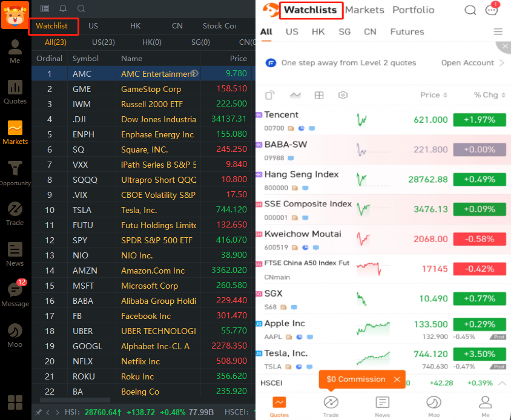Click the copy-list icon above Tencent
Viewport: 511px width, 420px height.
[270, 95]
